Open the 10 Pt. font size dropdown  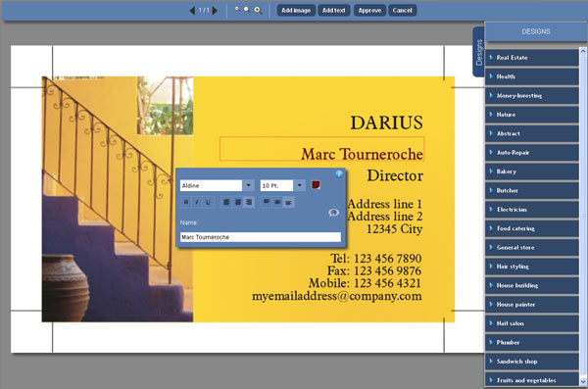click(299, 185)
